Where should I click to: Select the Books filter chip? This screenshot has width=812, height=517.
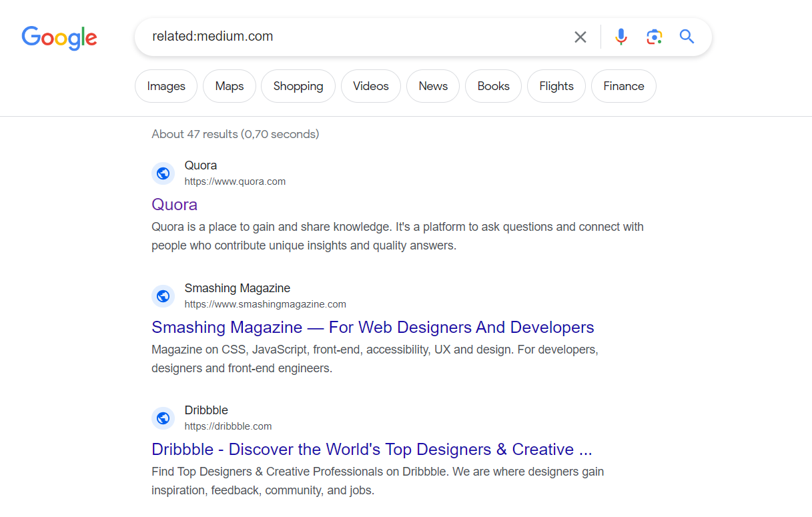[493, 86]
